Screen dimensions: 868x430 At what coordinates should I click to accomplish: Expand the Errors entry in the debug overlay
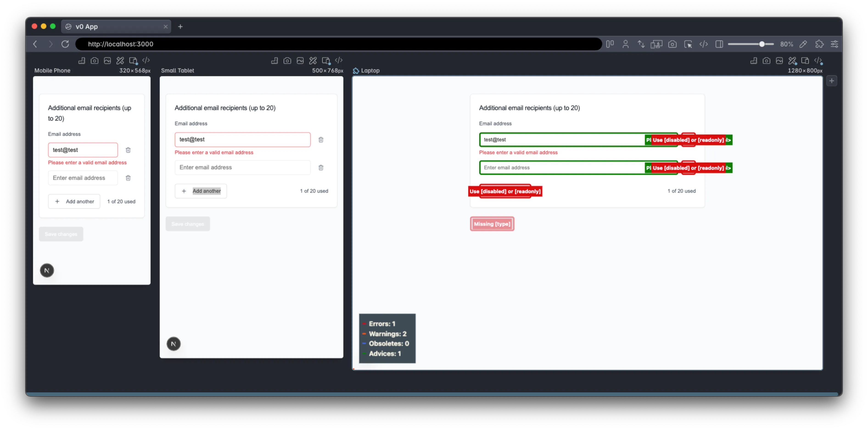point(381,324)
